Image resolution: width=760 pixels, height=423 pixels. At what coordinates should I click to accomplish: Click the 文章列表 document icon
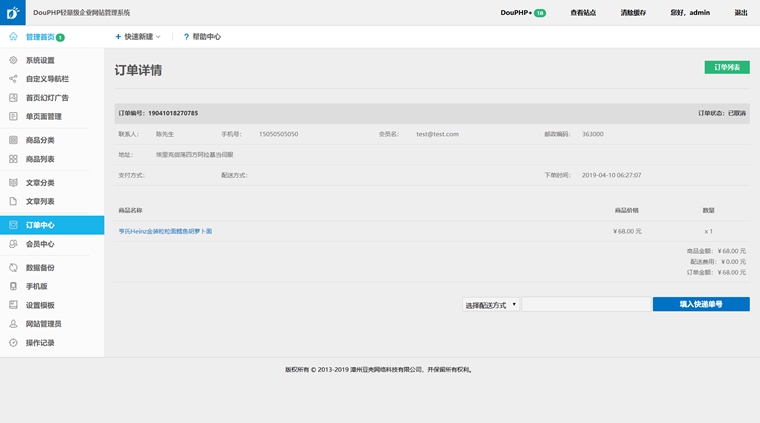pyautogui.click(x=13, y=201)
